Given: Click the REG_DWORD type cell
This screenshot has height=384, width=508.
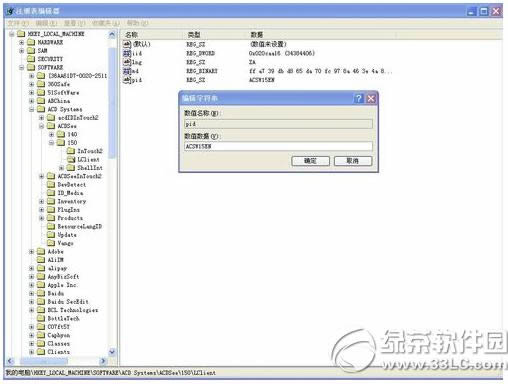Looking at the screenshot, I should pyautogui.click(x=200, y=53).
